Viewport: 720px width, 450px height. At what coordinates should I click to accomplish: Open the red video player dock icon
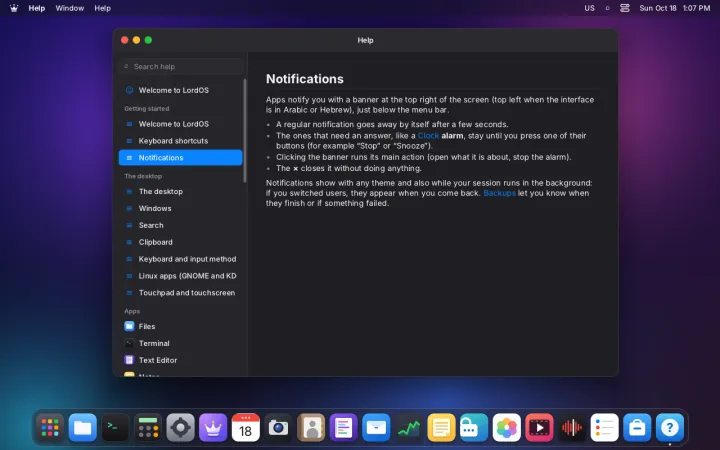pyautogui.click(x=539, y=428)
